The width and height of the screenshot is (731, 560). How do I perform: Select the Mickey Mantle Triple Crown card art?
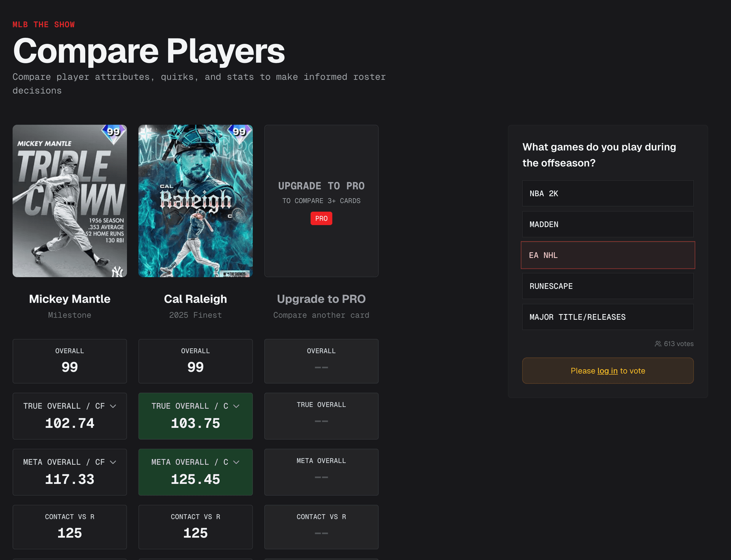[x=70, y=201]
